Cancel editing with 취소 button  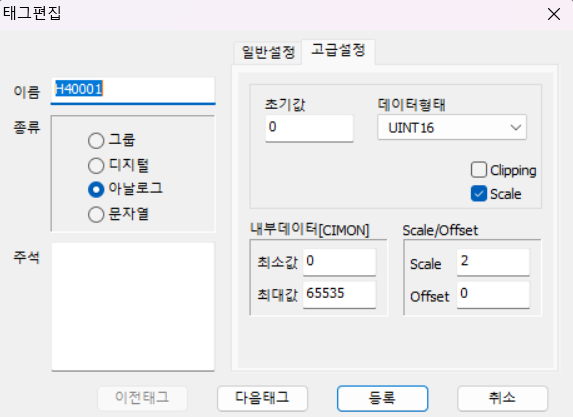(502, 398)
